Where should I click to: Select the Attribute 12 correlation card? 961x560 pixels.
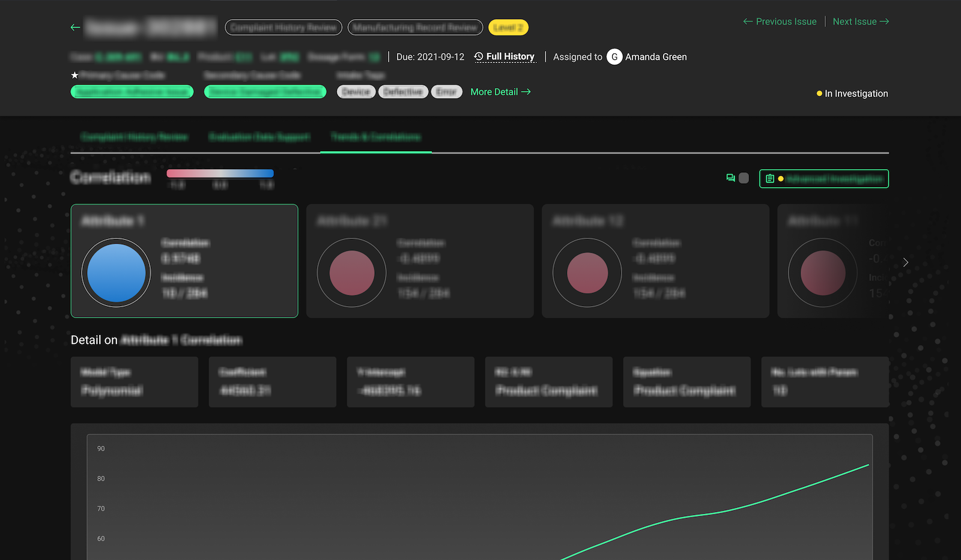click(655, 261)
